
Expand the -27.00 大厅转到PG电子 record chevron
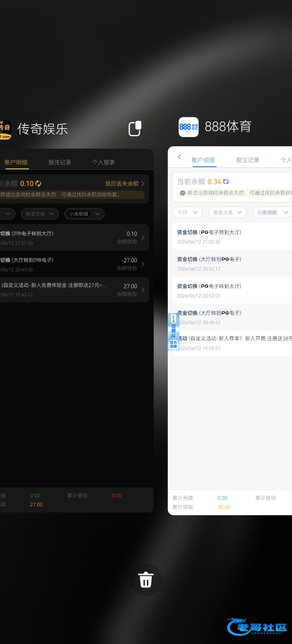(143, 264)
